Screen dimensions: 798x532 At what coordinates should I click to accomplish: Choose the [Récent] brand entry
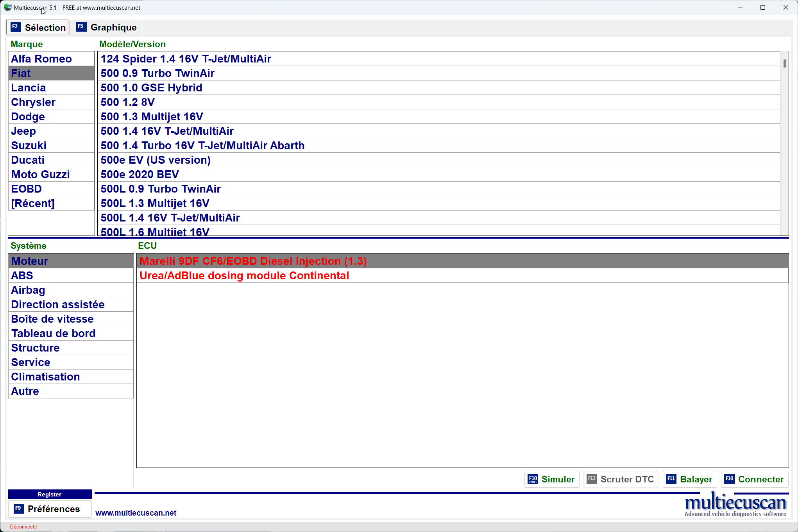33,203
